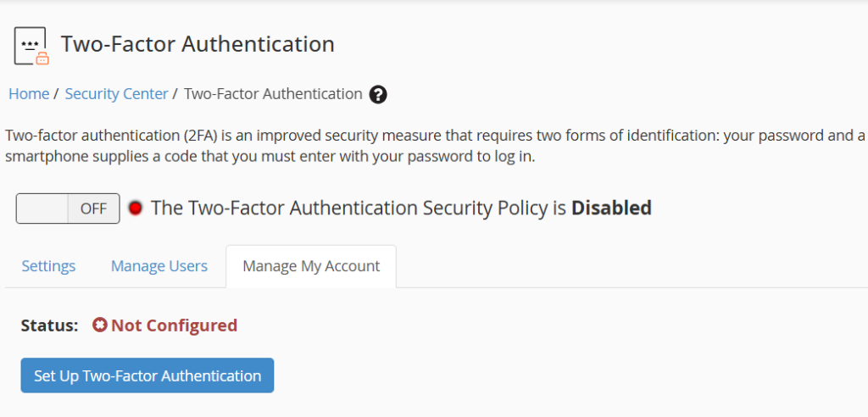Click the Not Configured status text

tap(174, 325)
